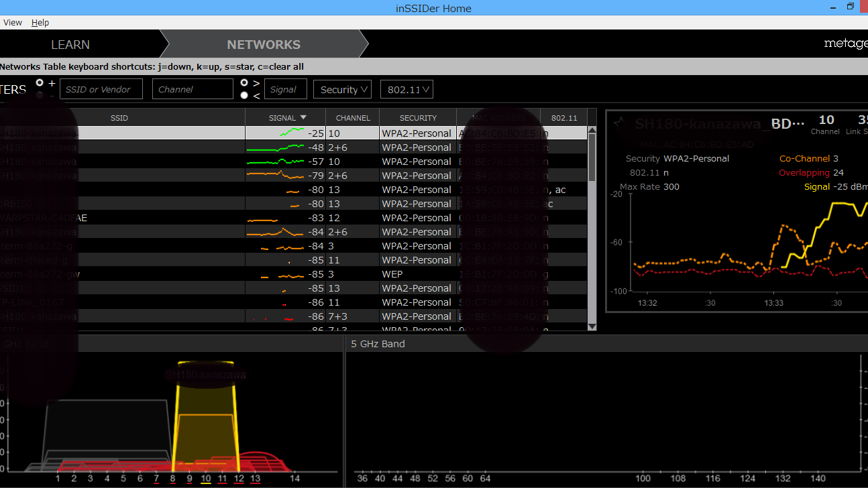Select the network row with signal -25
Image resolution: width=868 pixels, height=488 pixels.
pyautogui.click(x=293, y=133)
